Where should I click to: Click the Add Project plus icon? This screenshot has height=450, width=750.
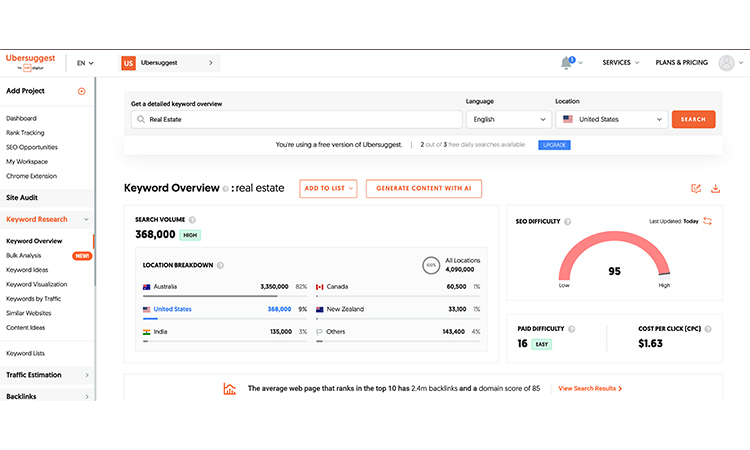pyautogui.click(x=82, y=91)
